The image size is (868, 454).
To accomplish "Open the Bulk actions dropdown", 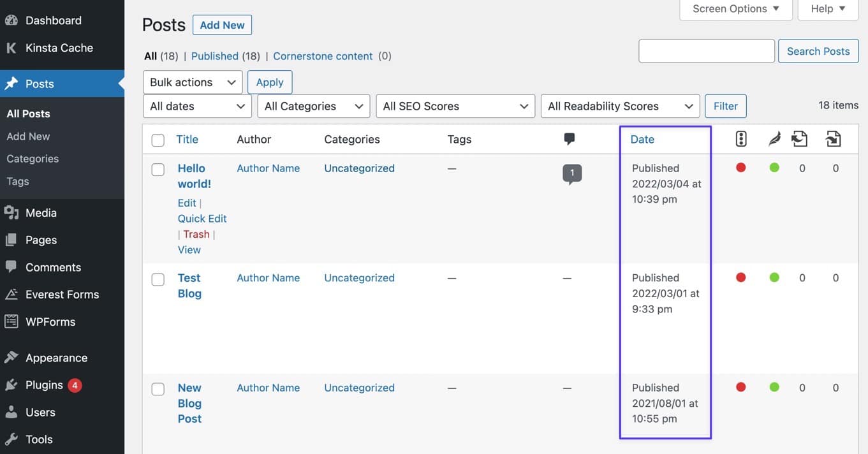I will [191, 82].
